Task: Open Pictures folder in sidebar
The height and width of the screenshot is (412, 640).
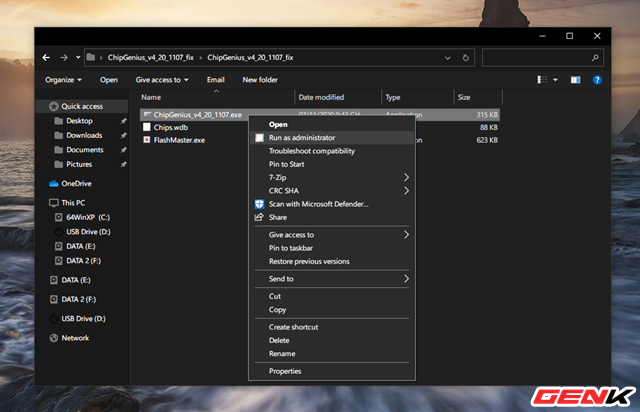Action: (x=79, y=164)
